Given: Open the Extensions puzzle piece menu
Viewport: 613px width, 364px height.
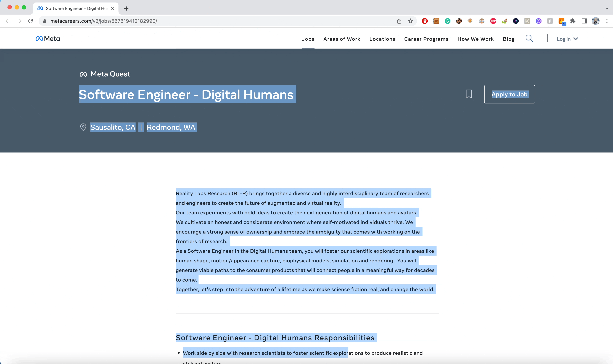Looking at the screenshot, I should pos(573,21).
